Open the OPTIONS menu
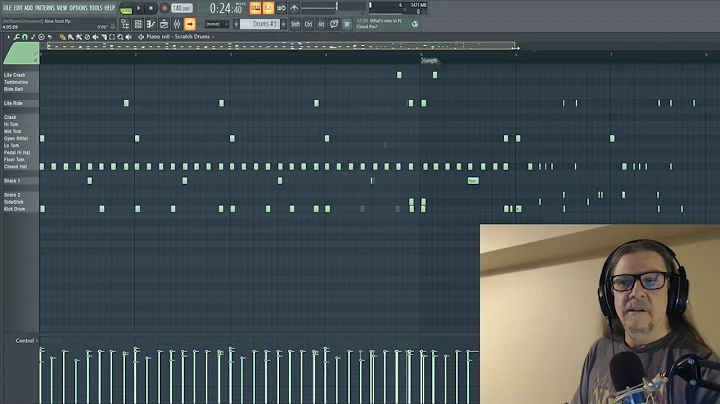This screenshot has height=404, width=720. click(x=79, y=8)
